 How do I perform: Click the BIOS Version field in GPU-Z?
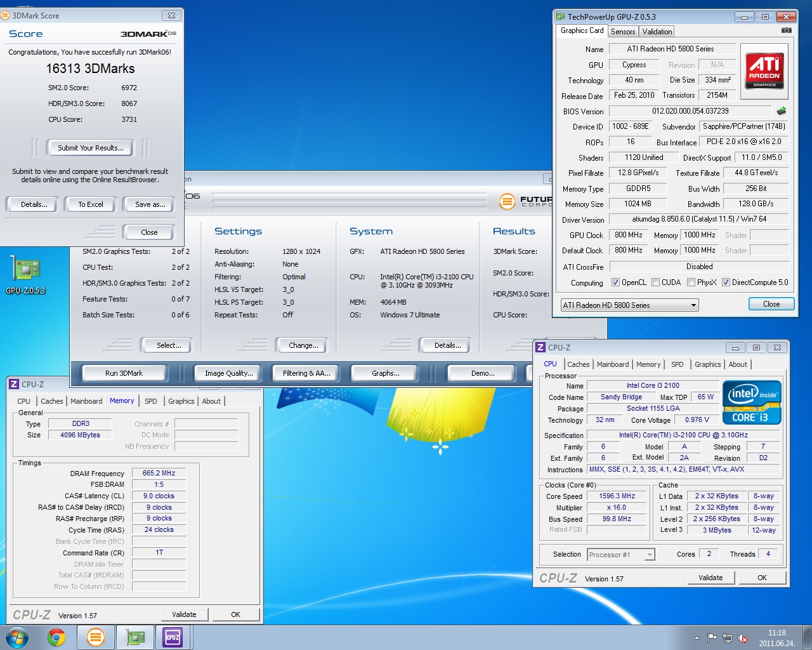690,111
